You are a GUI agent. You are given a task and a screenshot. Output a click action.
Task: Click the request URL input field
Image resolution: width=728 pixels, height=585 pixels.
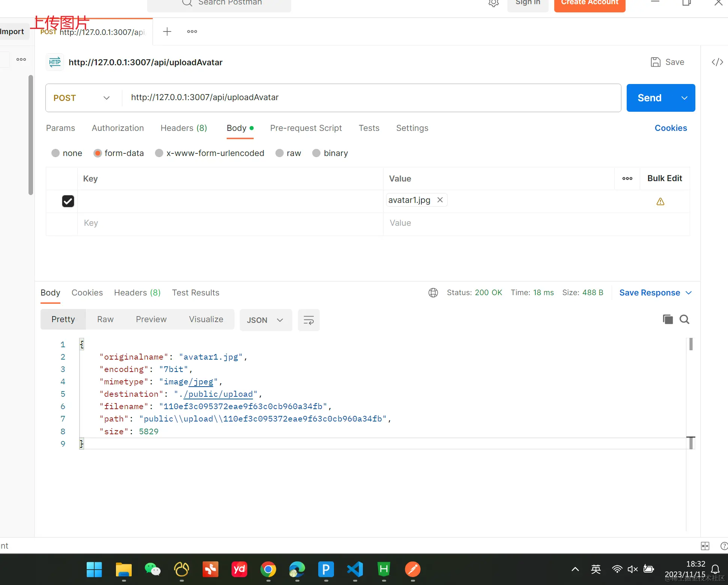(372, 98)
